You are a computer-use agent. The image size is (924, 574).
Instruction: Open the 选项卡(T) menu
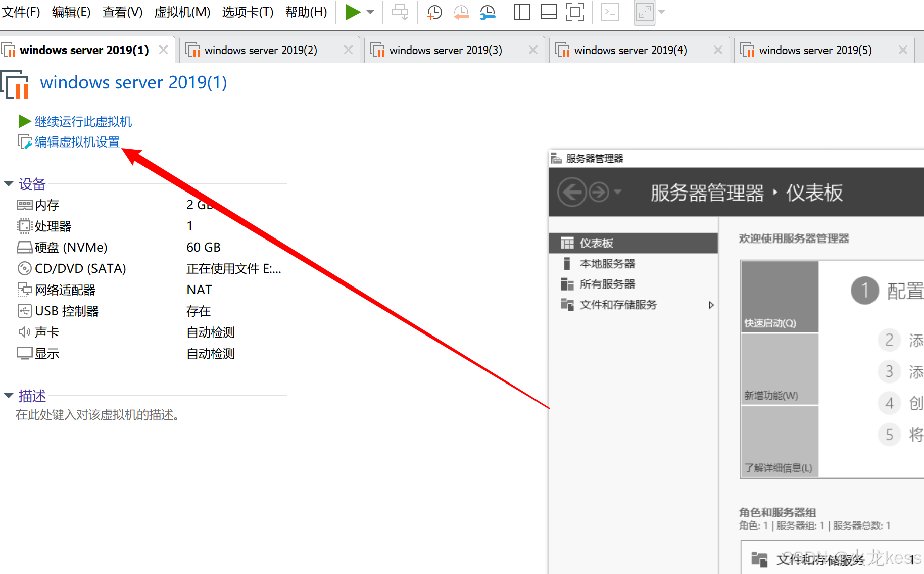point(248,12)
